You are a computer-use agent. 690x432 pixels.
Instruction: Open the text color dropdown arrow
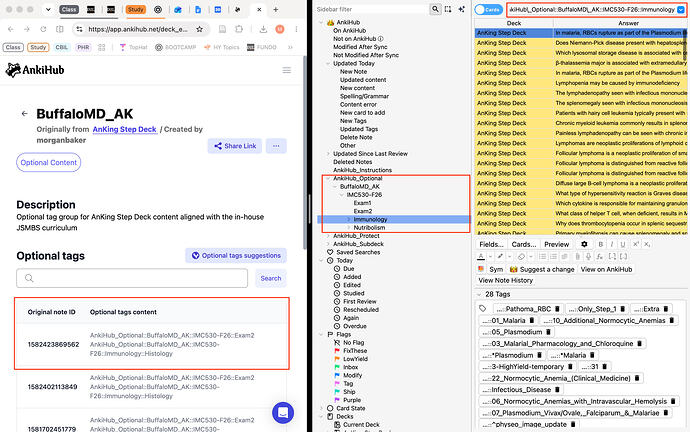point(490,256)
